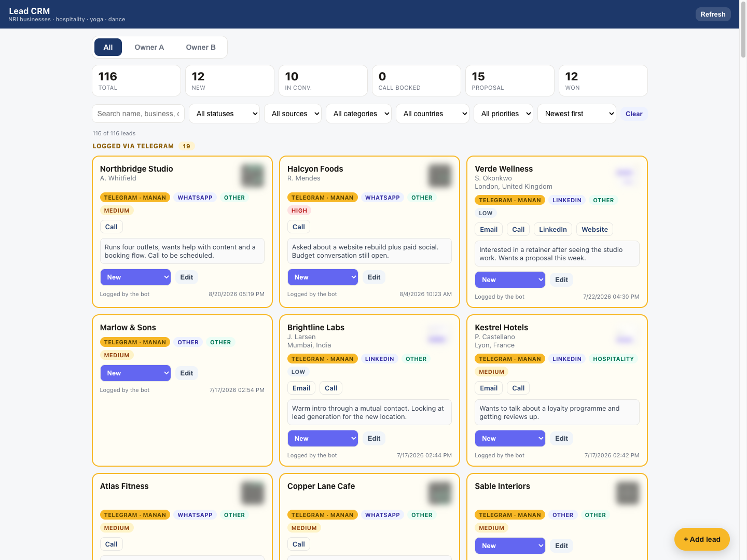
Task: Click Brightline Labs LINKEDIN source tag
Action: point(380,359)
